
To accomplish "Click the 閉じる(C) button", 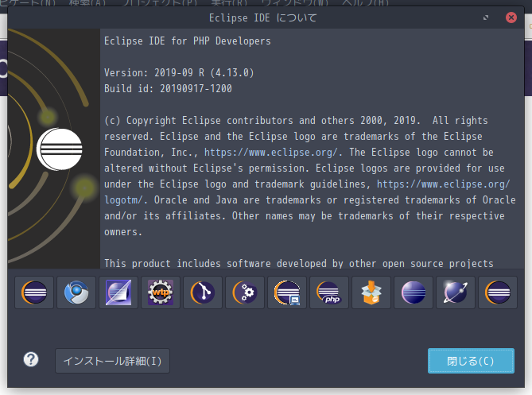I will point(471,361).
